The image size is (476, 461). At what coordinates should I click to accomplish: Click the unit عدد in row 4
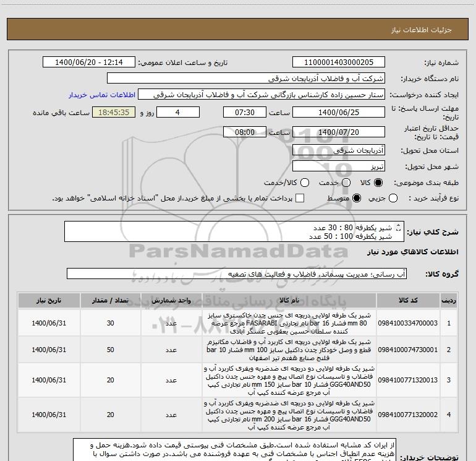[x=171, y=415]
